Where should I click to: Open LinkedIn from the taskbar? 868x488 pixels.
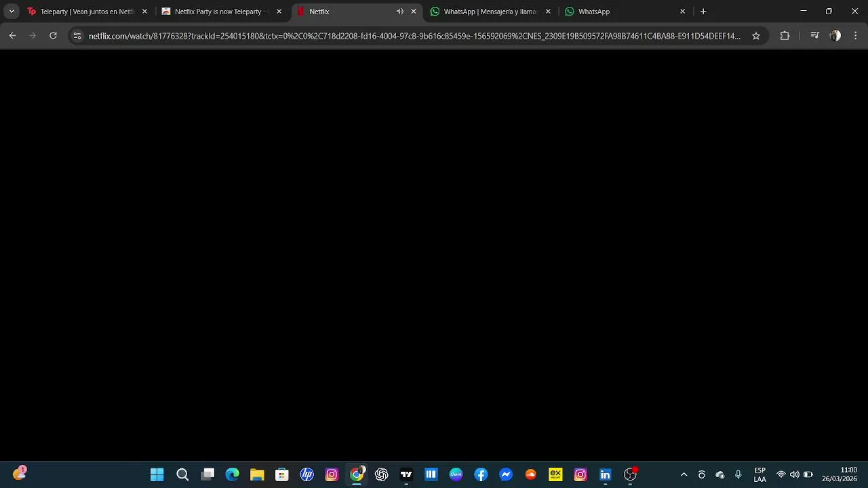coord(606,474)
